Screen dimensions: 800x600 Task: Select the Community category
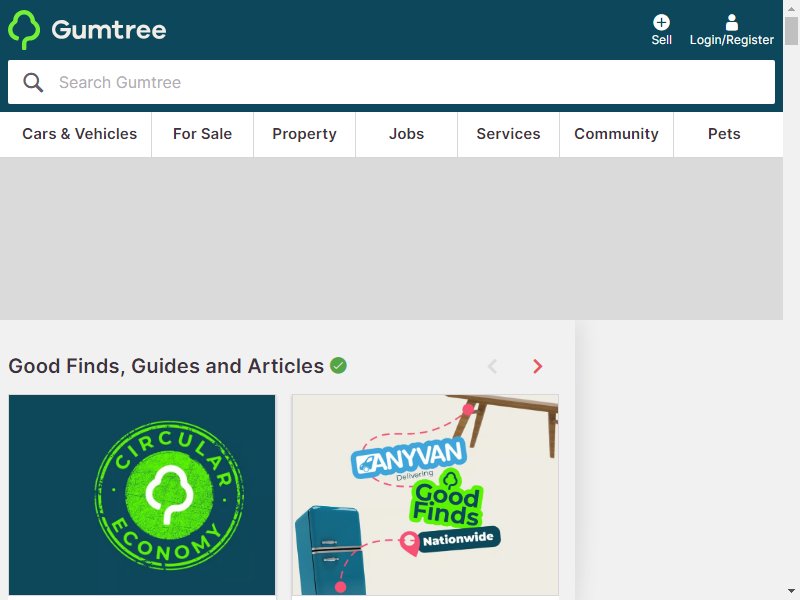tap(616, 134)
